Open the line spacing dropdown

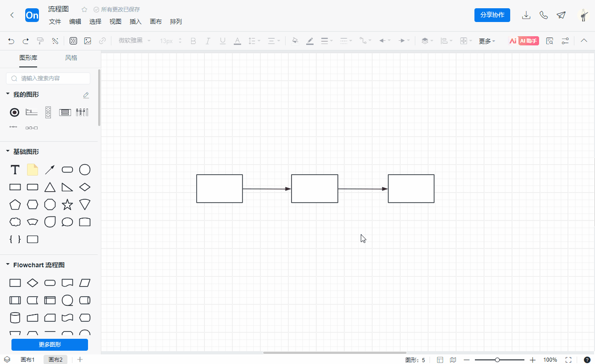tap(254, 41)
